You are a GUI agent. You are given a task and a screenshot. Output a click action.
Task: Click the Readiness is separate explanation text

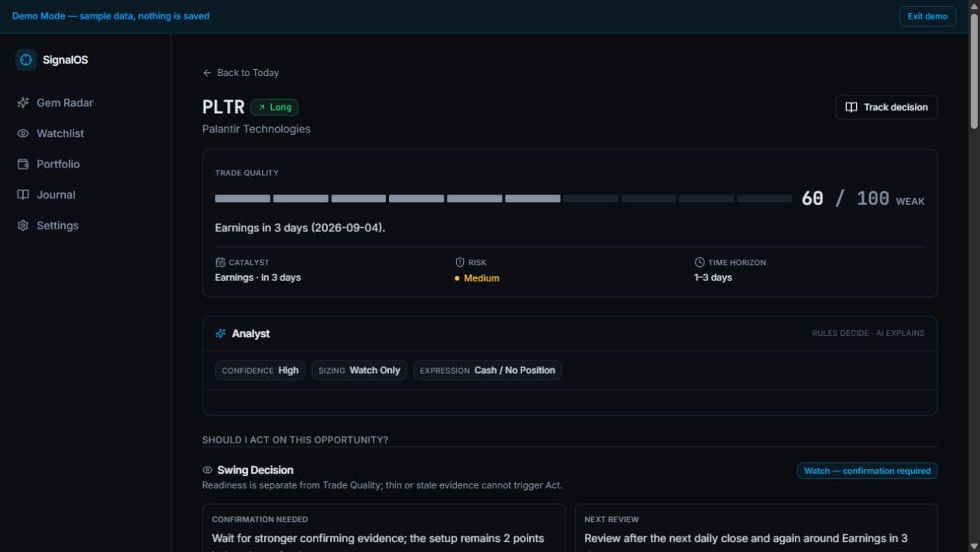pyautogui.click(x=382, y=485)
